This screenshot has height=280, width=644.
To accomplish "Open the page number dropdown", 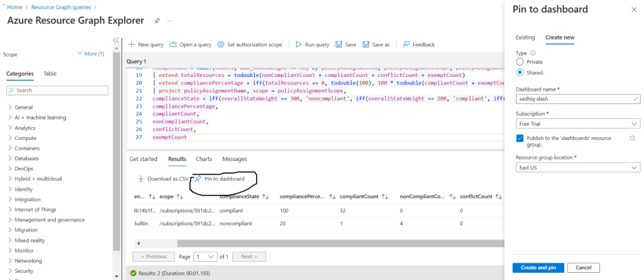I will click(205, 257).
